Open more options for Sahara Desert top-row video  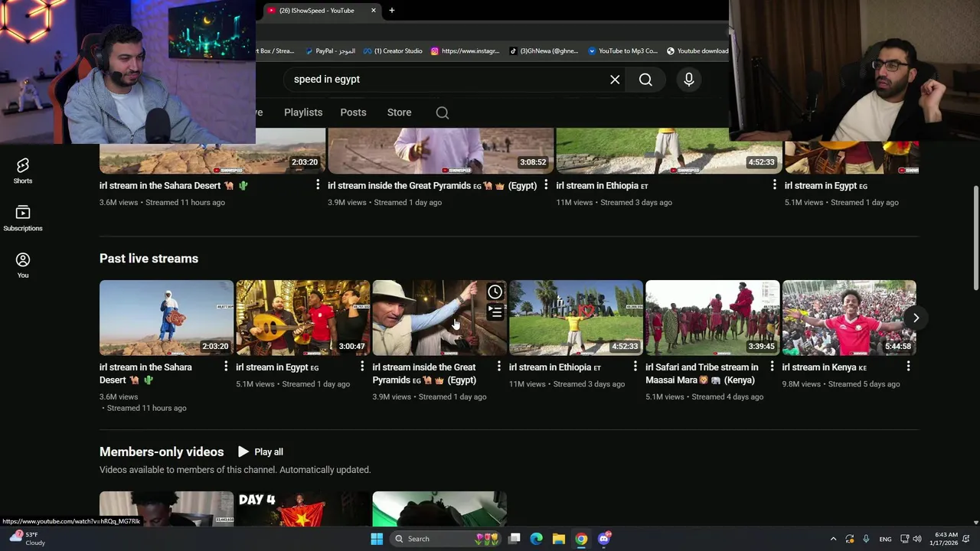click(318, 185)
